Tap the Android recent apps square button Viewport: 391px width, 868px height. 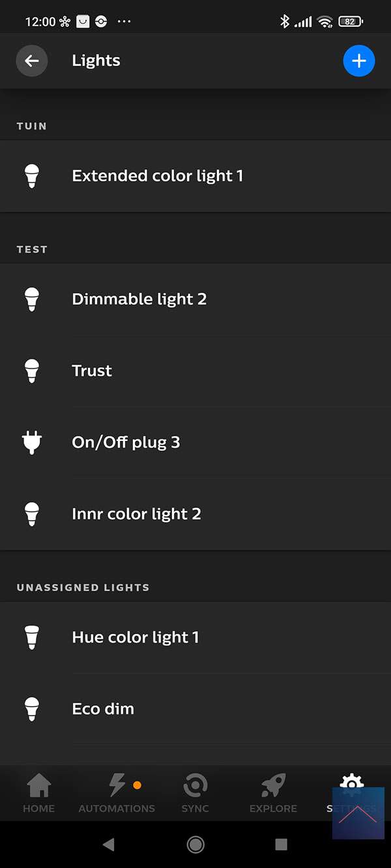tap(281, 845)
